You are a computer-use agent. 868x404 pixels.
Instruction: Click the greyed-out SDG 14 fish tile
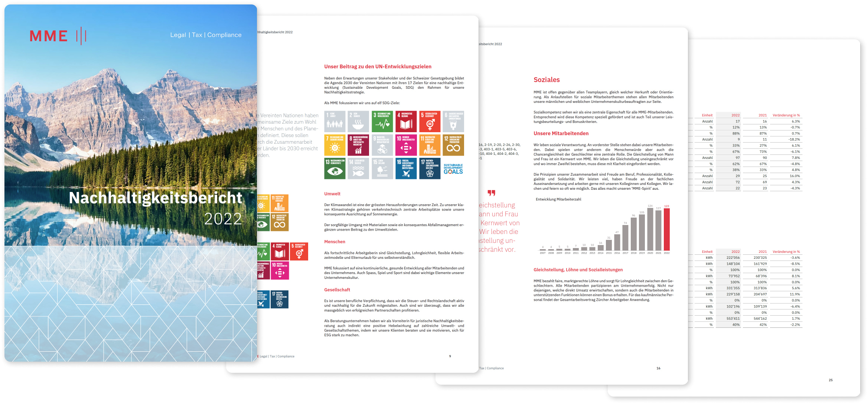[x=358, y=169]
